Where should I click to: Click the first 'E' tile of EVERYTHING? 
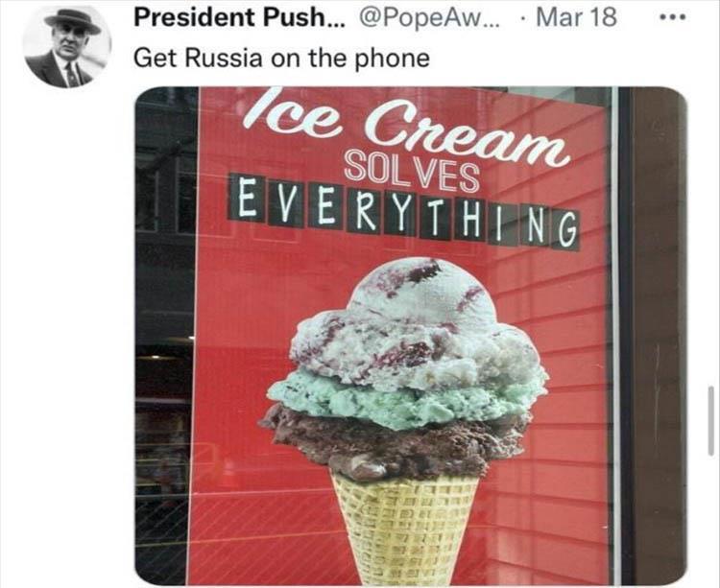pos(249,198)
